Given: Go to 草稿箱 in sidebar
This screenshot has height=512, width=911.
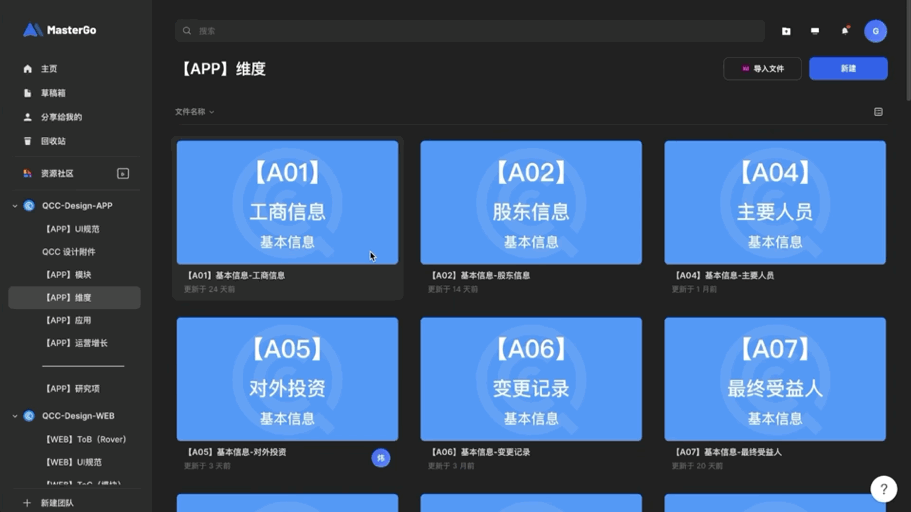Looking at the screenshot, I should coord(53,93).
